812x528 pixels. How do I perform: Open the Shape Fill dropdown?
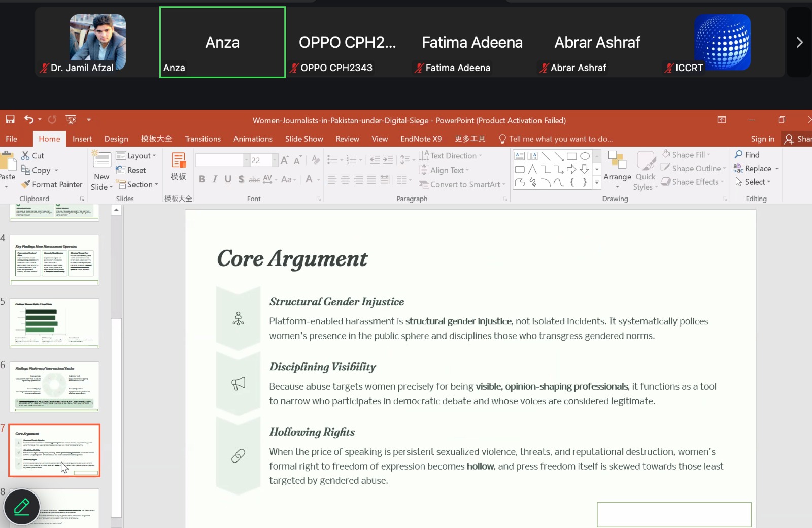pos(686,155)
